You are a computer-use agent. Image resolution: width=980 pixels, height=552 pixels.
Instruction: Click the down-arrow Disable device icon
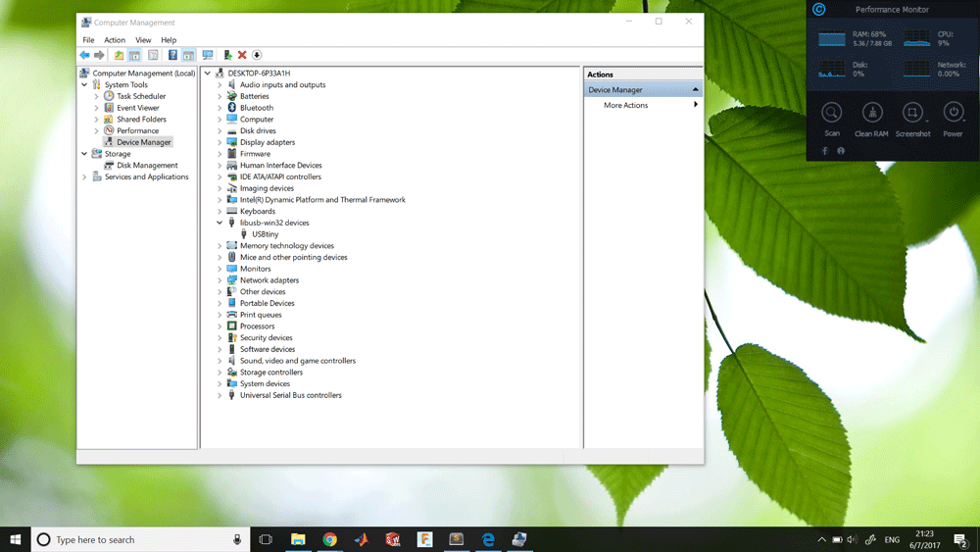pos(256,55)
